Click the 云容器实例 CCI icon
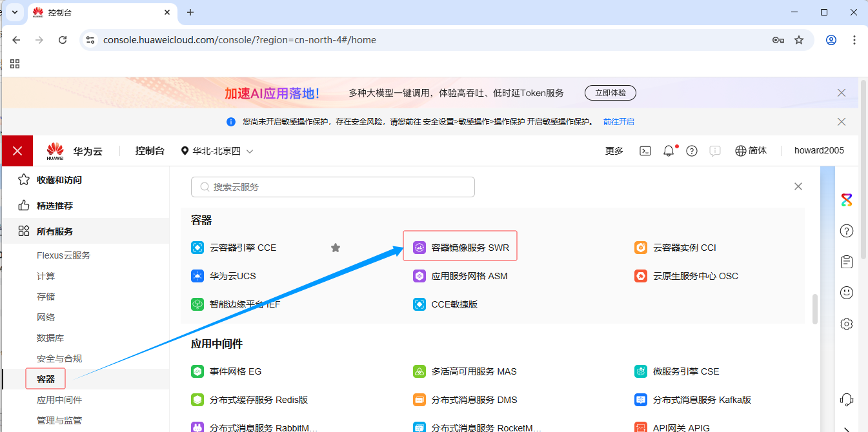The image size is (868, 432). (x=641, y=248)
